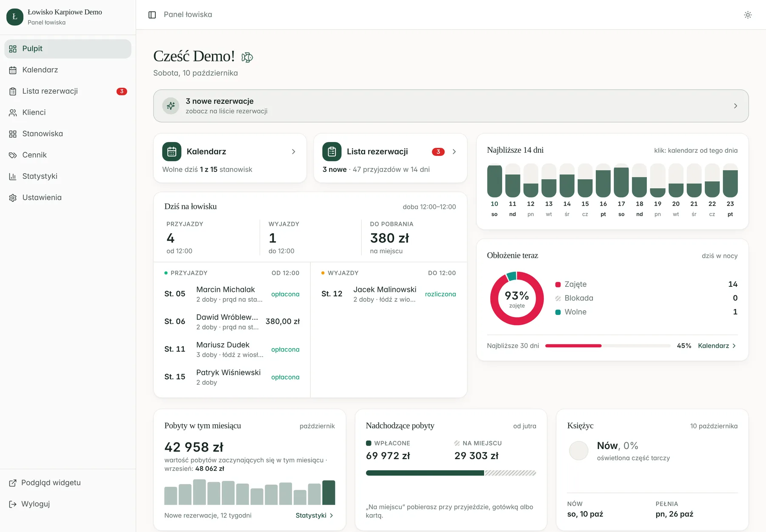Click the darkest last bar in weekly reservations chart
The image size is (766, 532).
point(329,492)
